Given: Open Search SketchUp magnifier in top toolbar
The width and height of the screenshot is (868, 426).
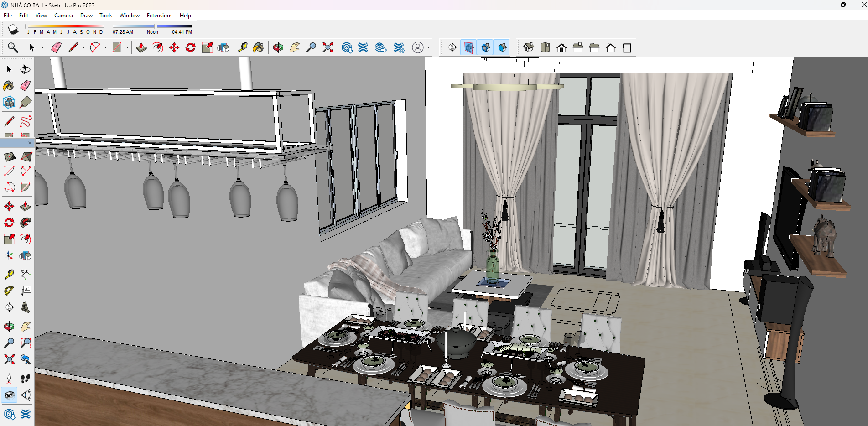Looking at the screenshot, I should pyautogui.click(x=13, y=47).
